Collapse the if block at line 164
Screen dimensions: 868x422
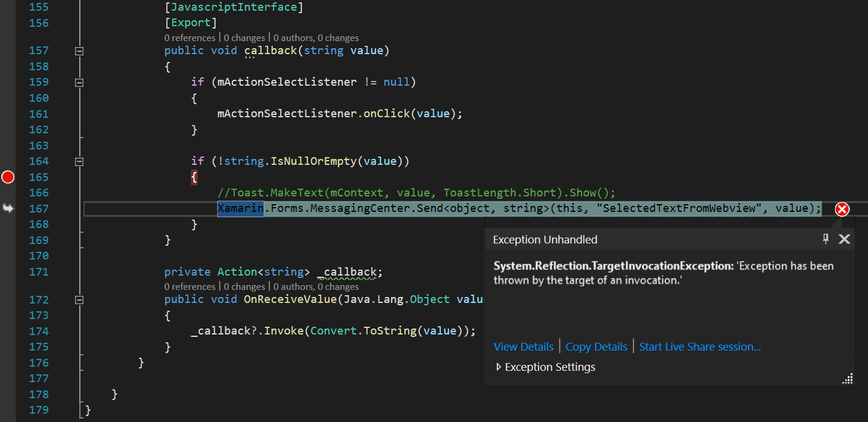pos(79,161)
